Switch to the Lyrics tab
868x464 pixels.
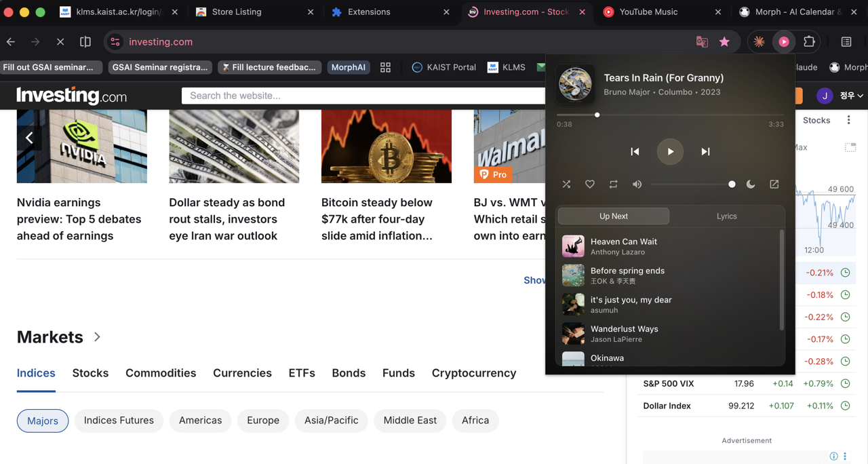click(726, 216)
